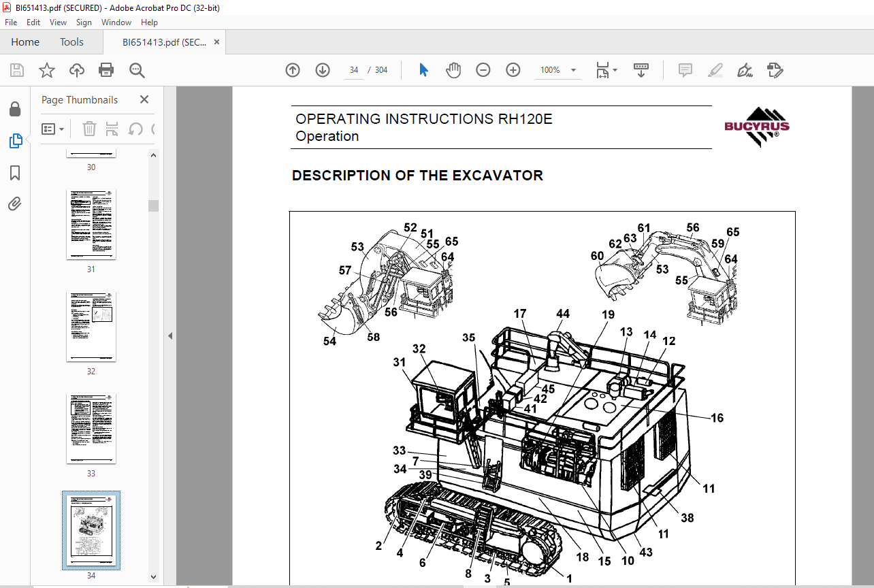Zoom out with the minus icon

[483, 70]
